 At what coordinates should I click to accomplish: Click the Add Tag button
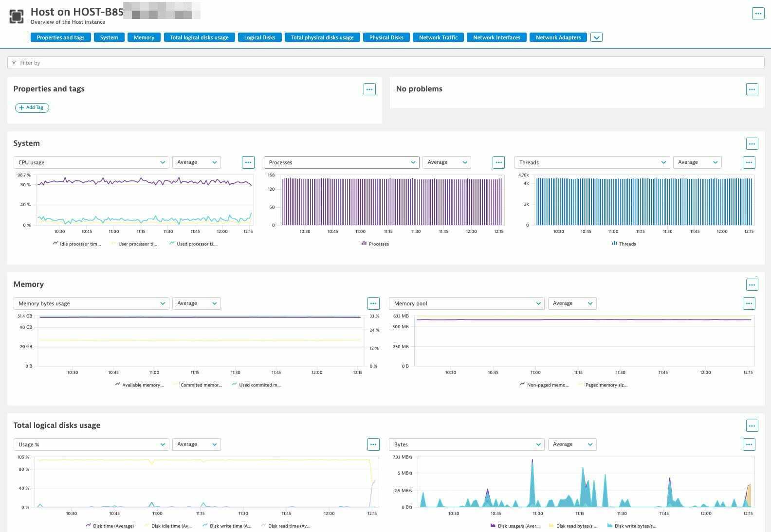pyautogui.click(x=32, y=107)
